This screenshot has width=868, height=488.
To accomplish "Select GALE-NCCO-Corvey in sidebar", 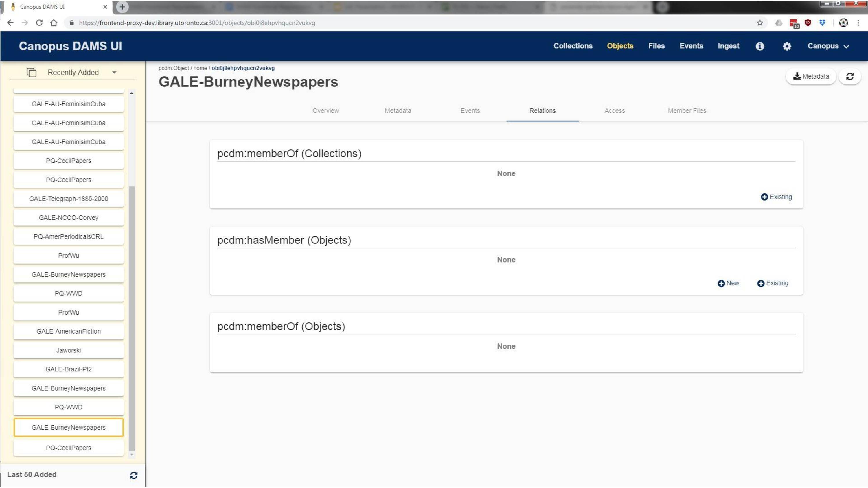I will [x=68, y=218].
